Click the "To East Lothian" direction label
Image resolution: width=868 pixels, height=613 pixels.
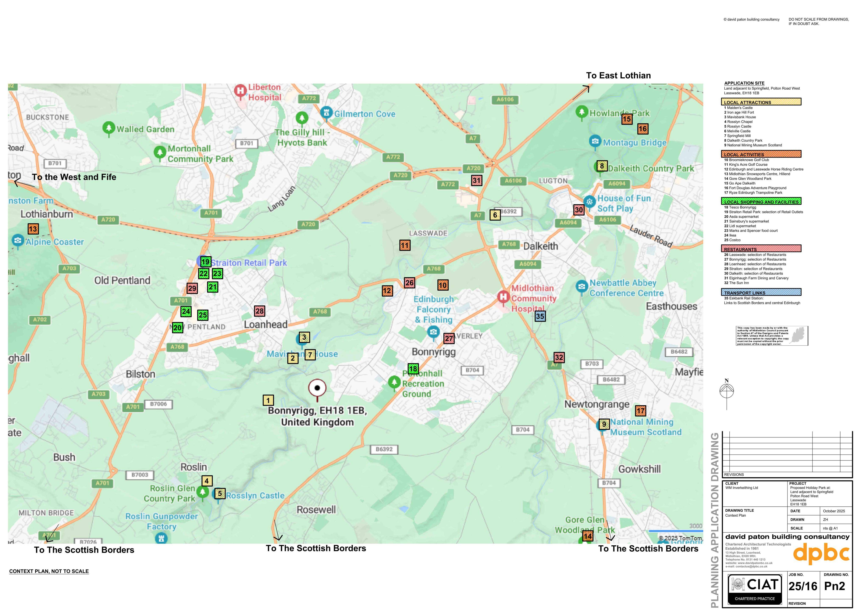[619, 76]
